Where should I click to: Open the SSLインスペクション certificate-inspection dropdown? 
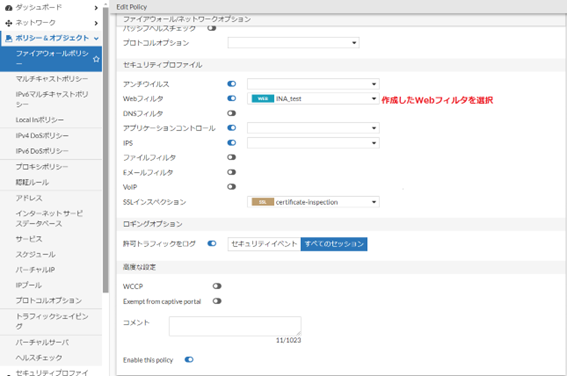tap(313, 202)
